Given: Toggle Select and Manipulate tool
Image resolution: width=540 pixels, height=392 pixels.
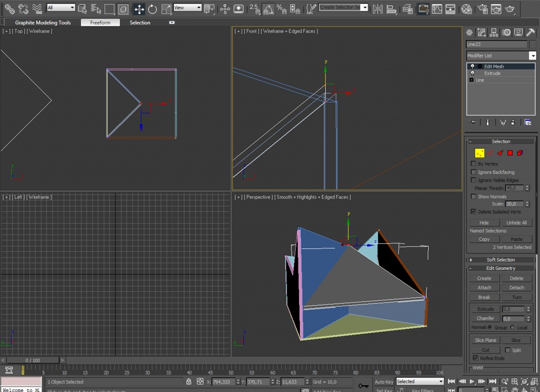Looking at the screenshot, I should pyautogui.click(x=225, y=9).
